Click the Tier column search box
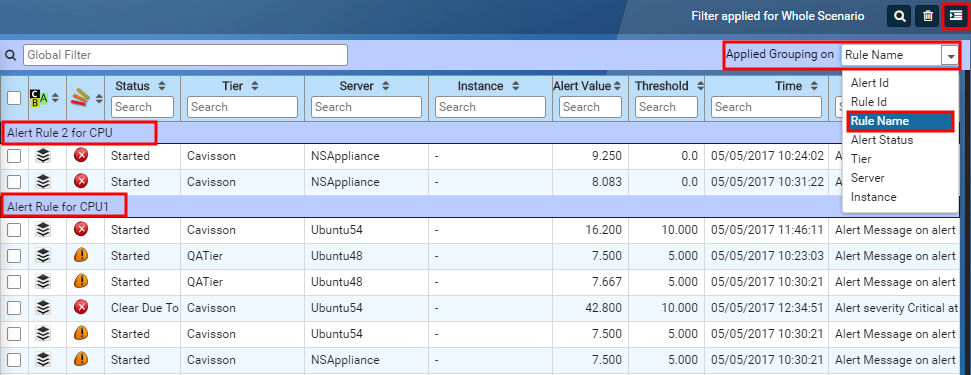 243,107
